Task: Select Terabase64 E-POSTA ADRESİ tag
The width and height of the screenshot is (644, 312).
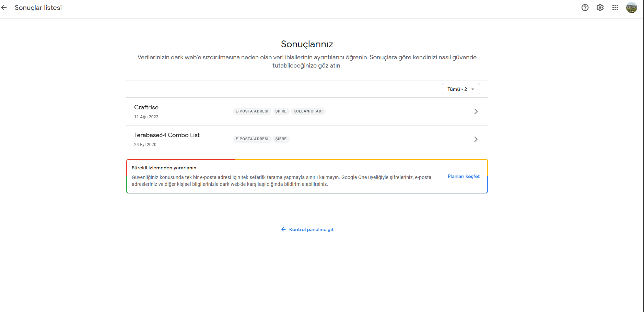Action: coord(252,139)
